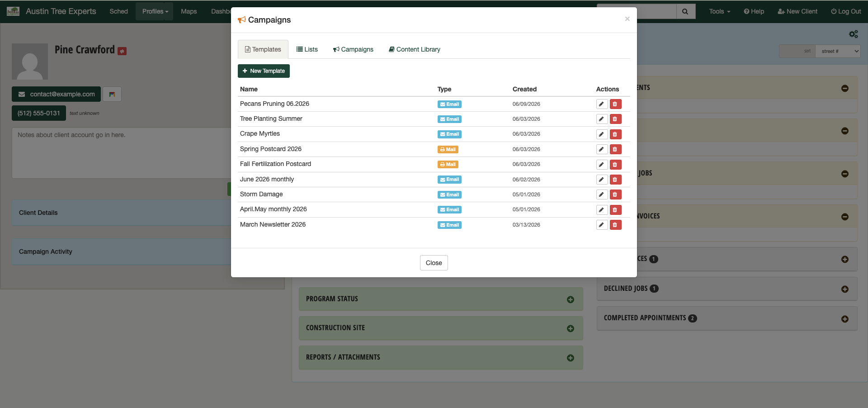Image resolution: width=868 pixels, height=408 pixels.
Task: Collapse the Jobs section
Action: click(x=844, y=174)
